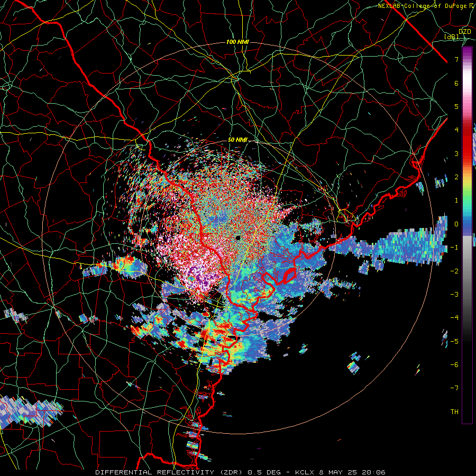Click the 0 value on the scale
476x476 pixels.
(x=456, y=224)
